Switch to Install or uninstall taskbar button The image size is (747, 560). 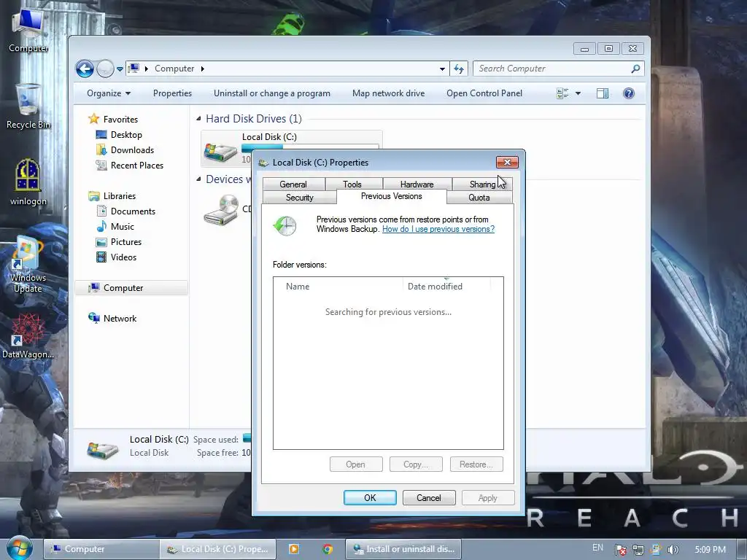click(x=403, y=549)
